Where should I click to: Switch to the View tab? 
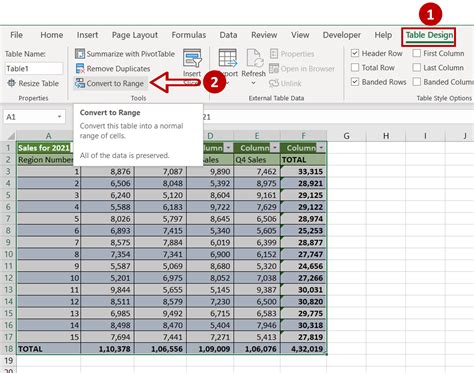300,35
